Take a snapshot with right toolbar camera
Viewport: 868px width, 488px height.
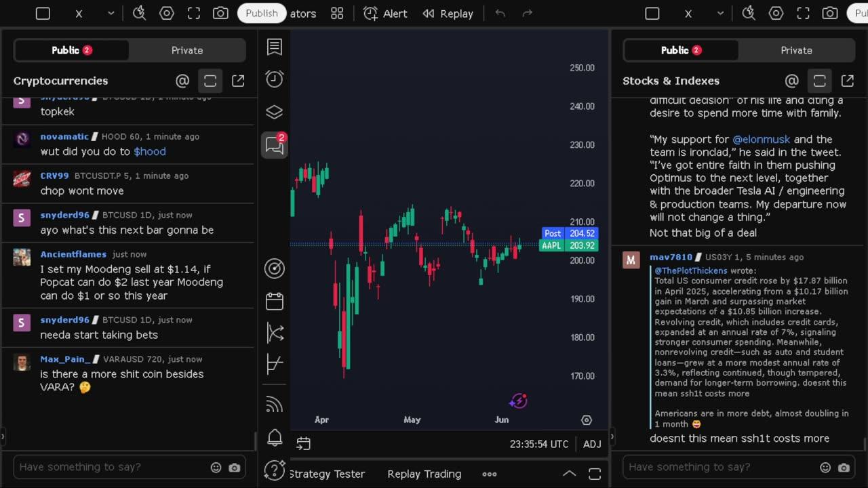830,13
